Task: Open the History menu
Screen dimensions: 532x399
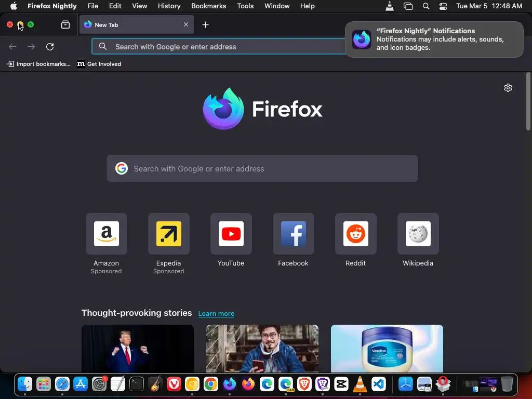Action: (169, 6)
